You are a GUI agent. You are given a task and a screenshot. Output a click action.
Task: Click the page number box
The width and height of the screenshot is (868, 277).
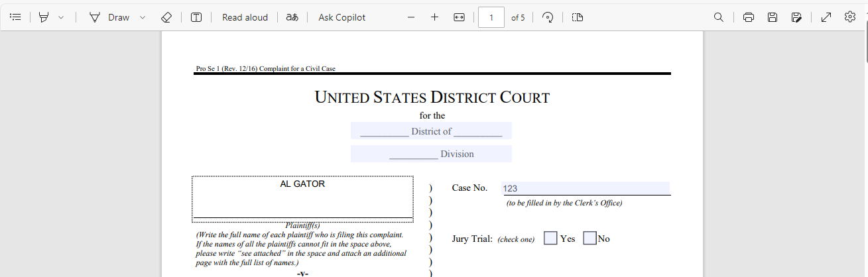point(491,17)
